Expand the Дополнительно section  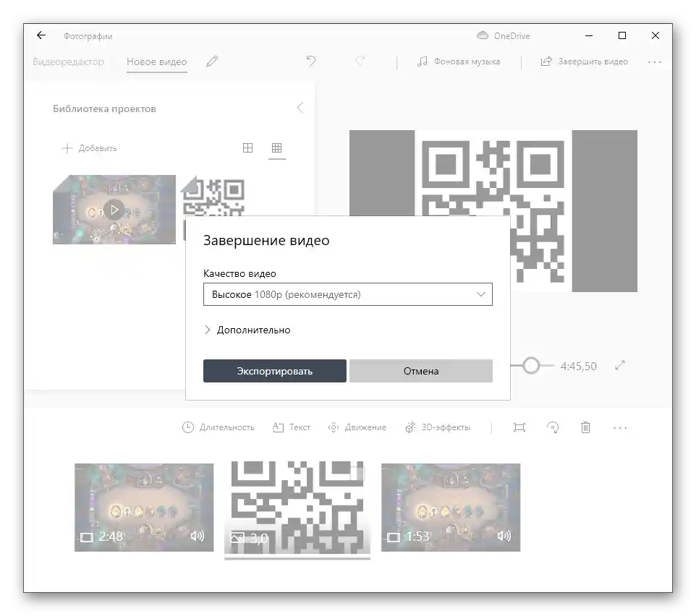tap(247, 330)
